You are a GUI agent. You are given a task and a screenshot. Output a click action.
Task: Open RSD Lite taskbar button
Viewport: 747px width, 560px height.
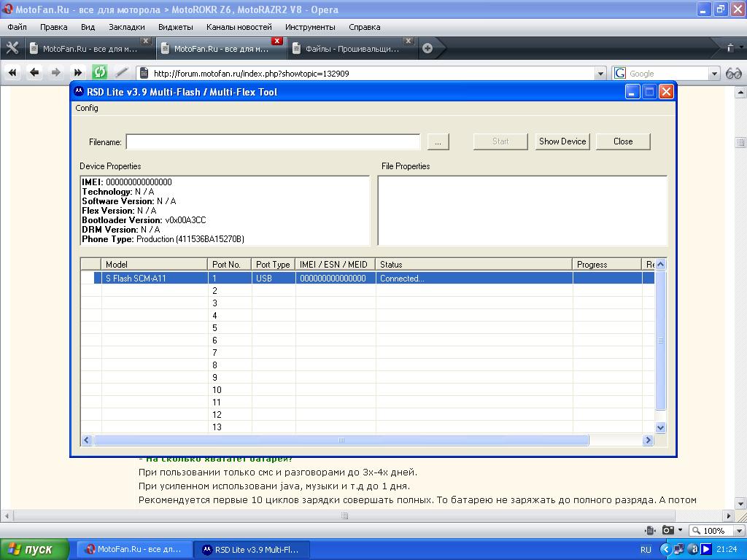(x=252, y=550)
